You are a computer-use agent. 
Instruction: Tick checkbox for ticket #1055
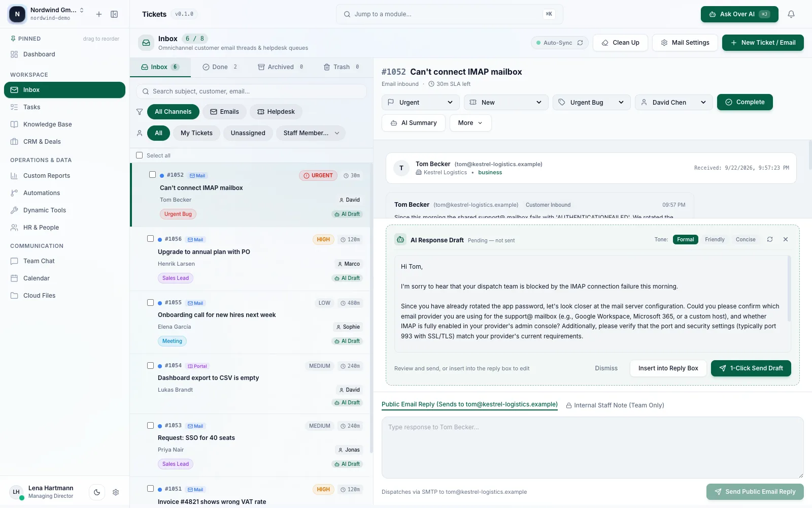point(150,303)
